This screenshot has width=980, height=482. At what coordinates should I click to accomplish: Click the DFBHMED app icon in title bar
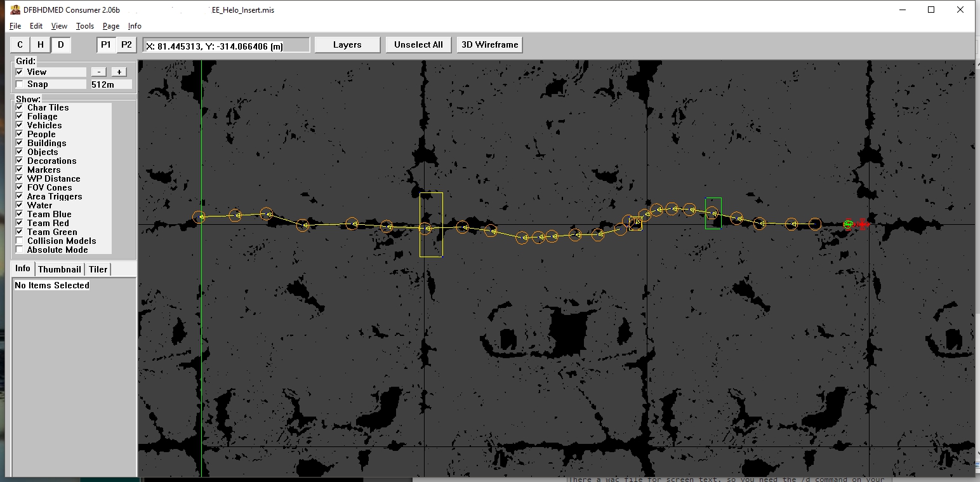tap(15, 10)
